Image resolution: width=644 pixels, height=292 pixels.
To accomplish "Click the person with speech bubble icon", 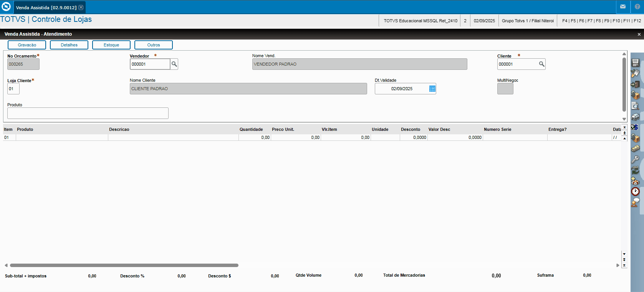I will click(x=636, y=202).
